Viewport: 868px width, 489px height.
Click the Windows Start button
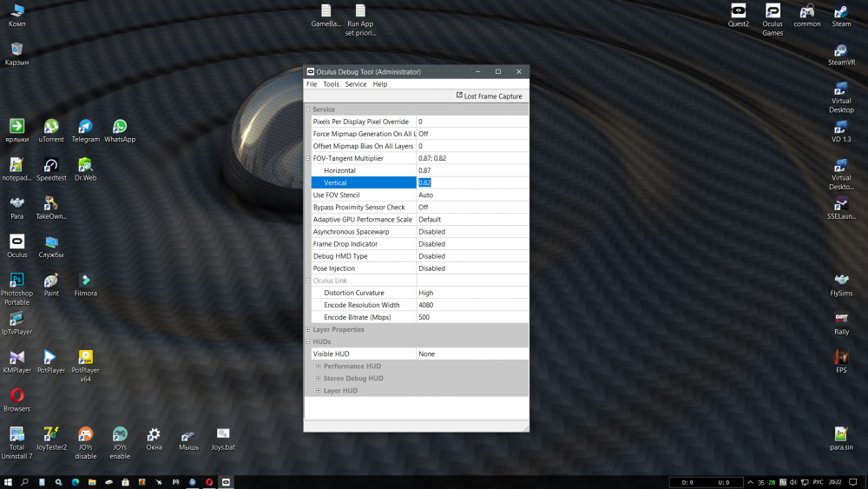point(8,481)
